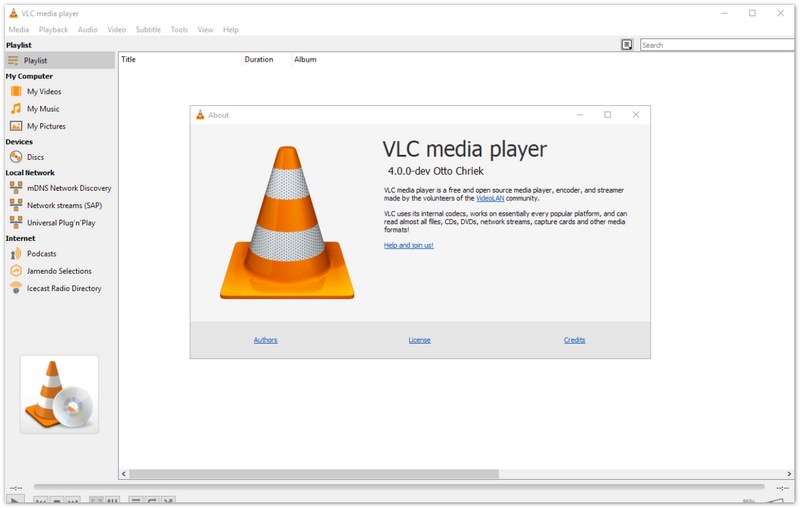Select mDNS Network Discovery
The height and width of the screenshot is (508, 800).
coord(60,188)
